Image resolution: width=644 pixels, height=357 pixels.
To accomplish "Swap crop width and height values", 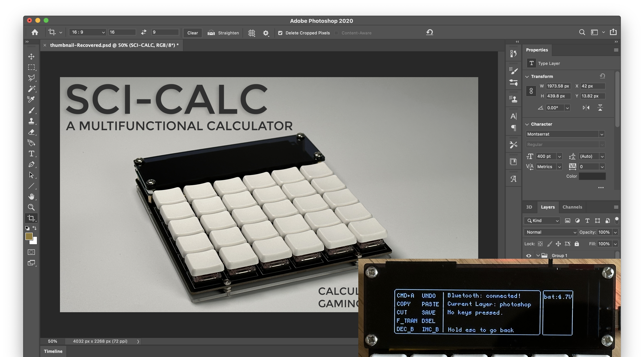I will click(x=144, y=32).
